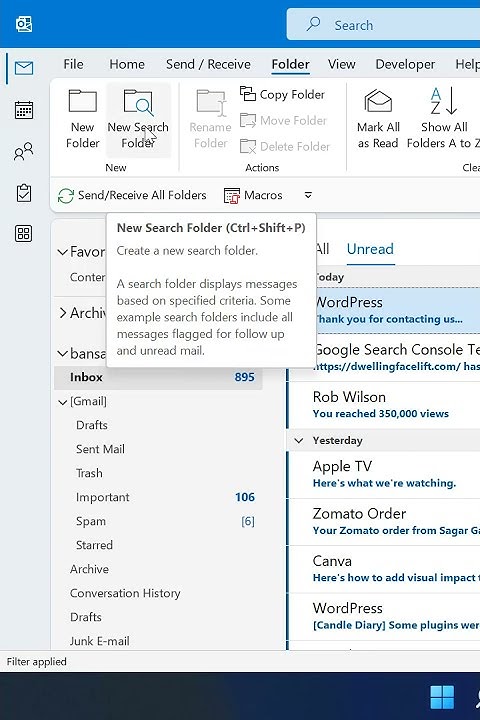Switch to Send / Receive tab
Image resolution: width=480 pixels, height=720 pixels.
pos(208,64)
